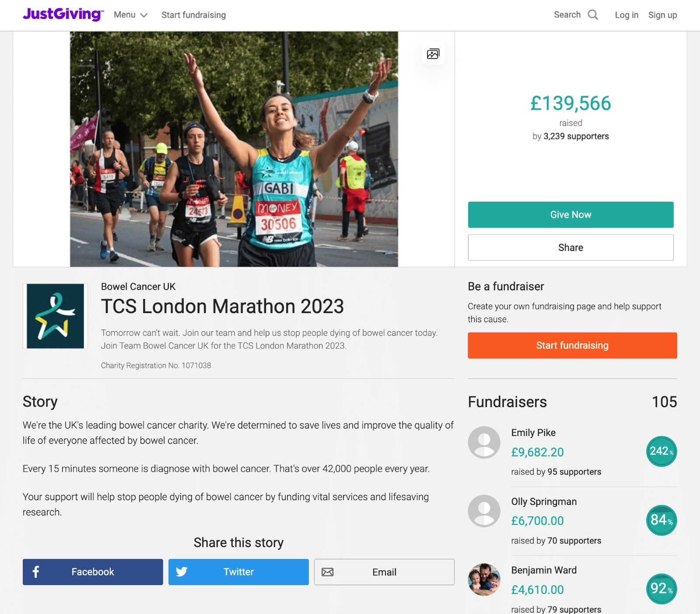Open the photo gallery icon on cover image
Viewport: 700px width, 614px height.
(433, 53)
